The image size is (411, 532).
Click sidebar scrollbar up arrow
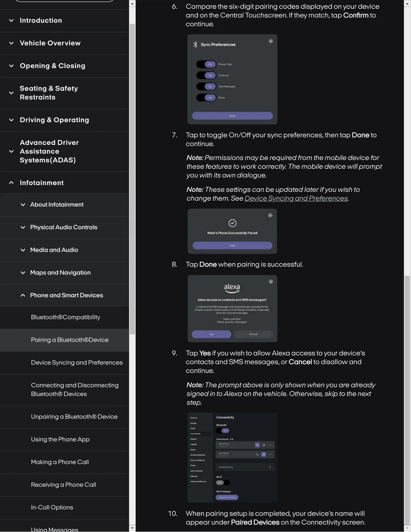132,3
